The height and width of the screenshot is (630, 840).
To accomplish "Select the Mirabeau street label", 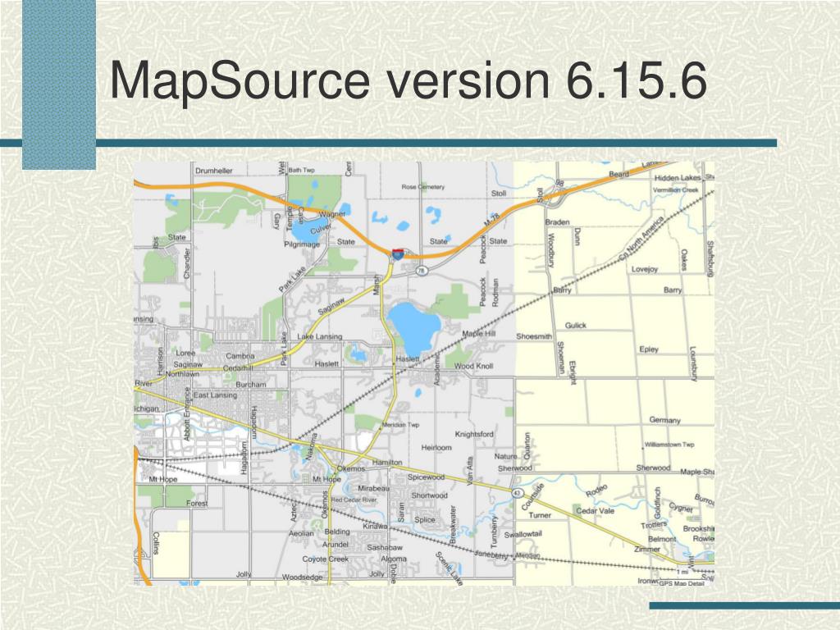I will tap(373, 489).
